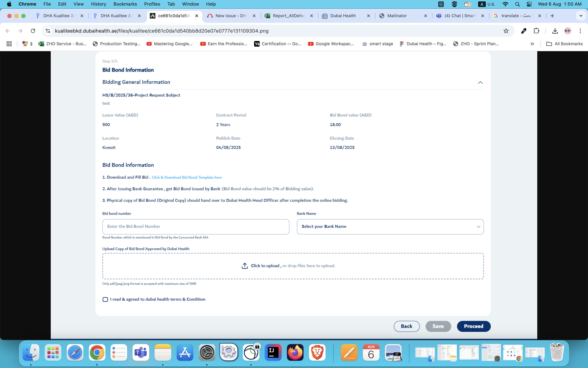The width and height of the screenshot is (588, 368).
Task: Open the File menu
Action: pyautogui.click(x=47, y=4)
